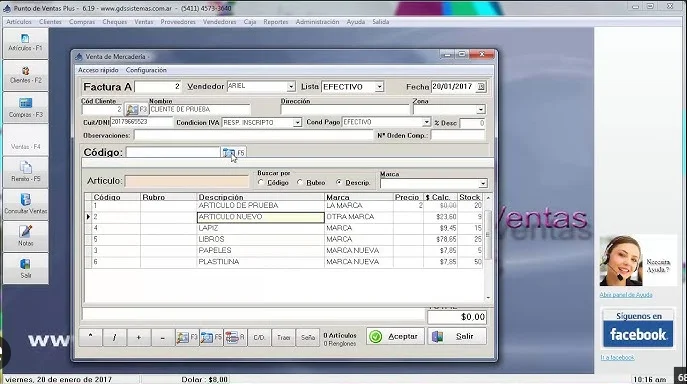This screenshot has height=384, width=687.
Task: Select the Rubro search radio button
Action: tap(300, 182)
